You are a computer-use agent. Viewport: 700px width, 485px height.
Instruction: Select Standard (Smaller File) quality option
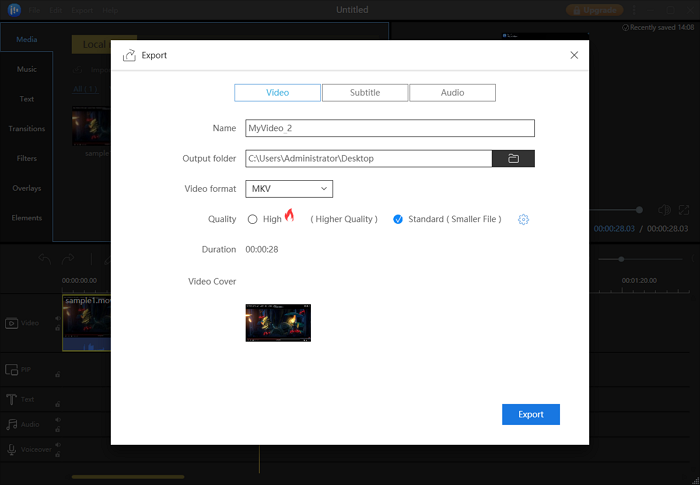coord(398,219)
